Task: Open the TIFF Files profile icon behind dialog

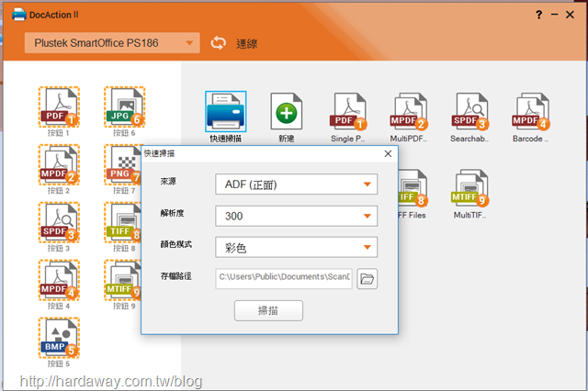Action: pyautogui.click(x=413, y=188)
